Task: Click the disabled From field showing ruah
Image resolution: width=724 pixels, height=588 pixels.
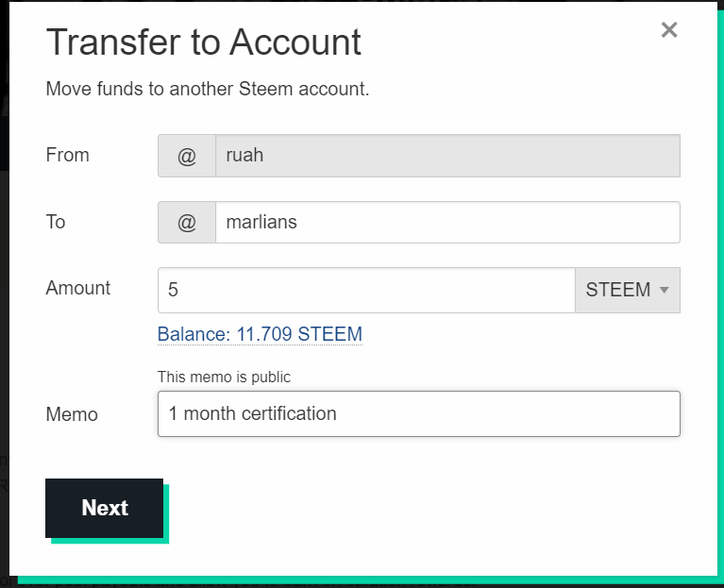Action: [447, 156]
